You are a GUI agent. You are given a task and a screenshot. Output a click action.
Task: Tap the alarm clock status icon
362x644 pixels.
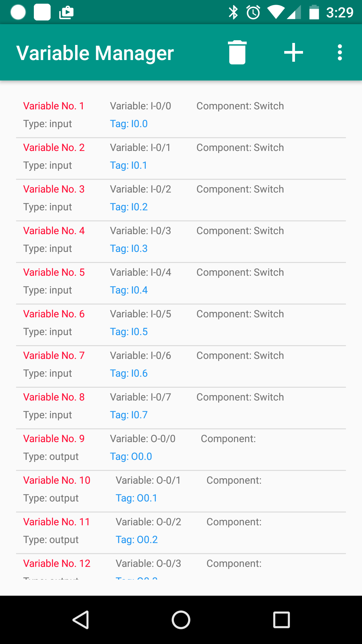253,13
